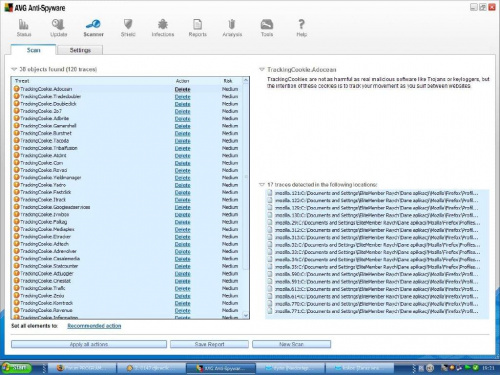
Task: Switch to the Scan tab
Action: 33,50
